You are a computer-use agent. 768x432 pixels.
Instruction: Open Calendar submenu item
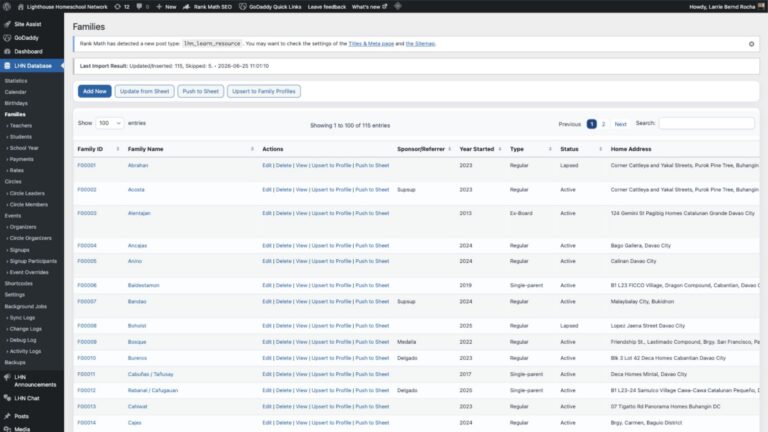click(15, 92)
